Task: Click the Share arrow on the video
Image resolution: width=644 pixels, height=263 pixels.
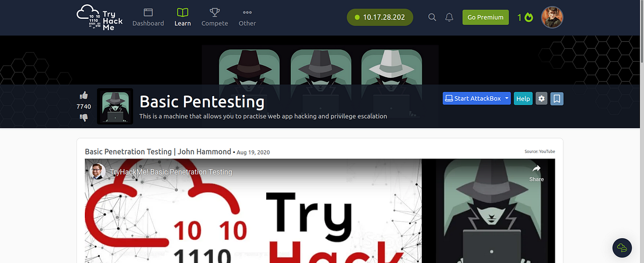Action: click(536, 172)
